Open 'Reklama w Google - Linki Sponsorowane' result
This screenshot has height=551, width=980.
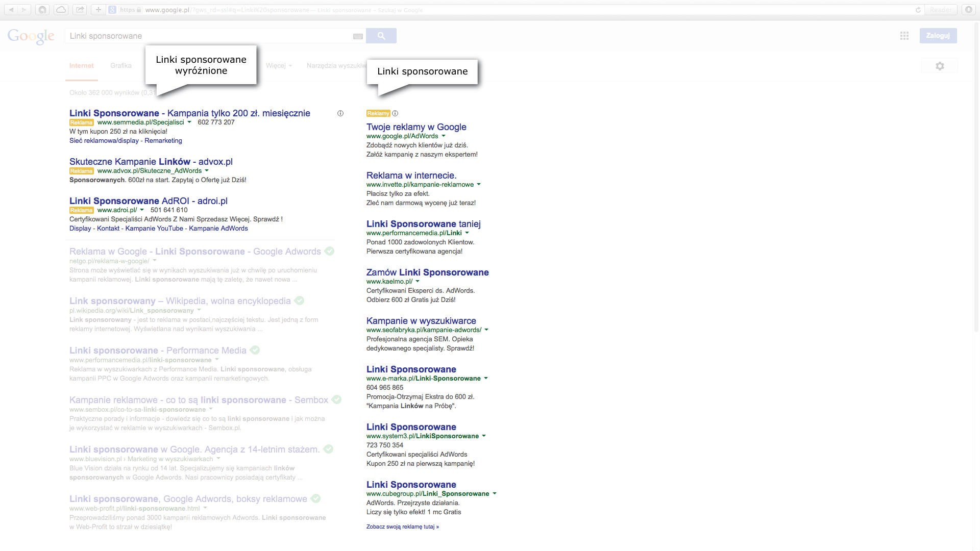tap(195, 252)
